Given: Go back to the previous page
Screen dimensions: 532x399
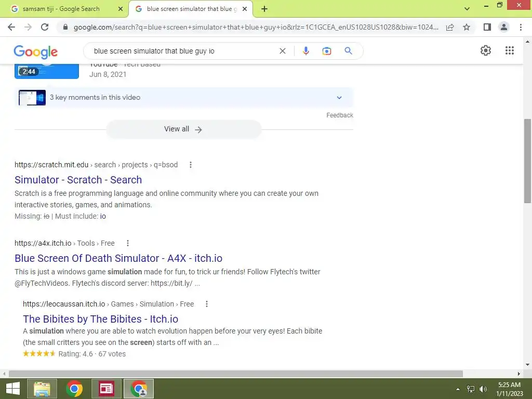Looking at the screenshot, I should (11, 27).
